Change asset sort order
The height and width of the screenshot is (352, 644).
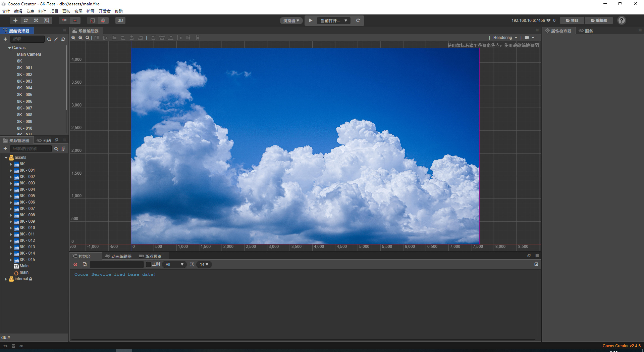coord(63,149)
